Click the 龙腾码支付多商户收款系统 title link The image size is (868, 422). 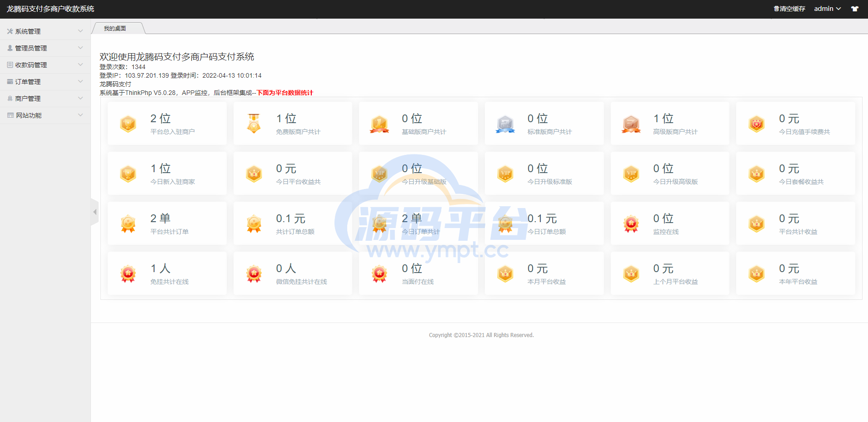coord(50,9)
